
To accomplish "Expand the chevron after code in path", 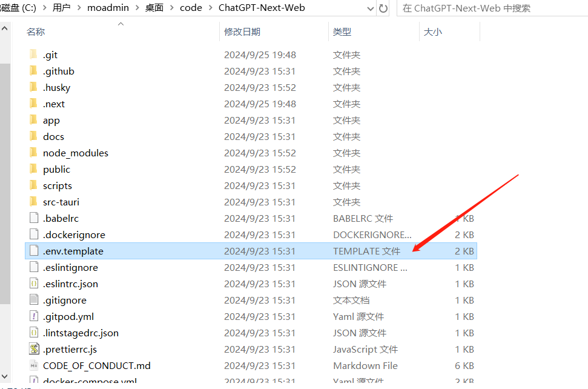I will [210, 8].
